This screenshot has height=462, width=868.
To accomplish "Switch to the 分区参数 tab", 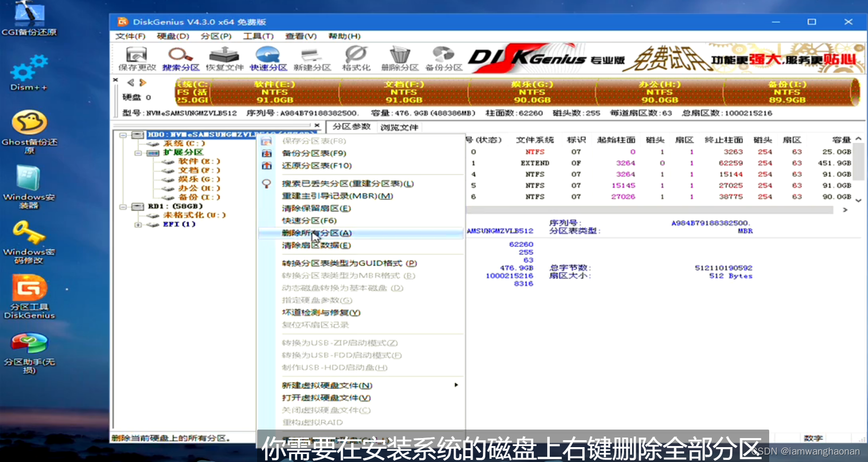I will click(352, 127).
